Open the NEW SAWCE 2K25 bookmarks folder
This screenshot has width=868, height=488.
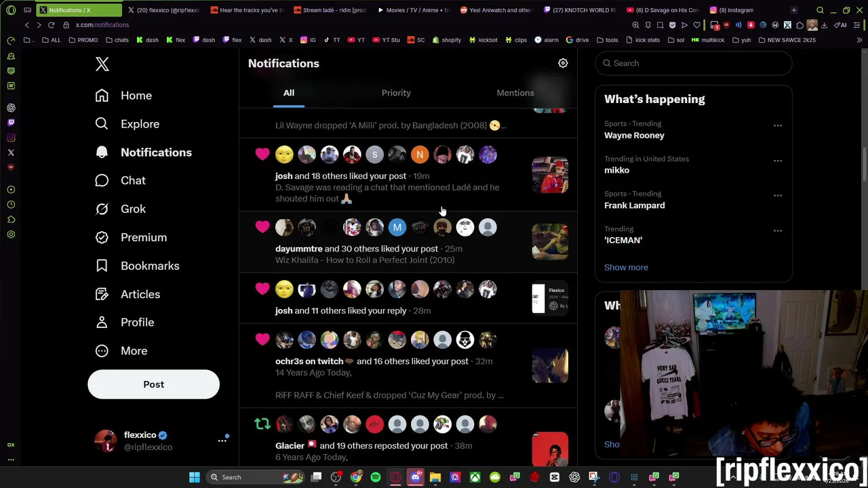pos(787,40)
